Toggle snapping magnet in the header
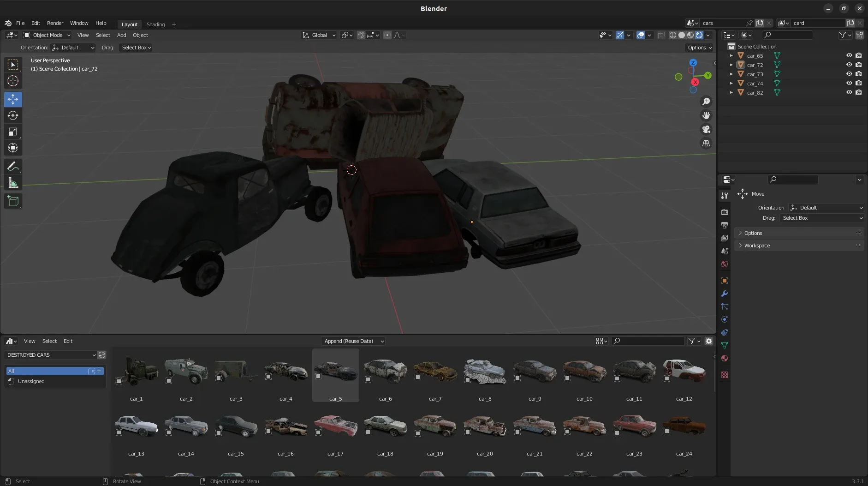This screenshot has height=486, width=868. (x=361, y=35)
